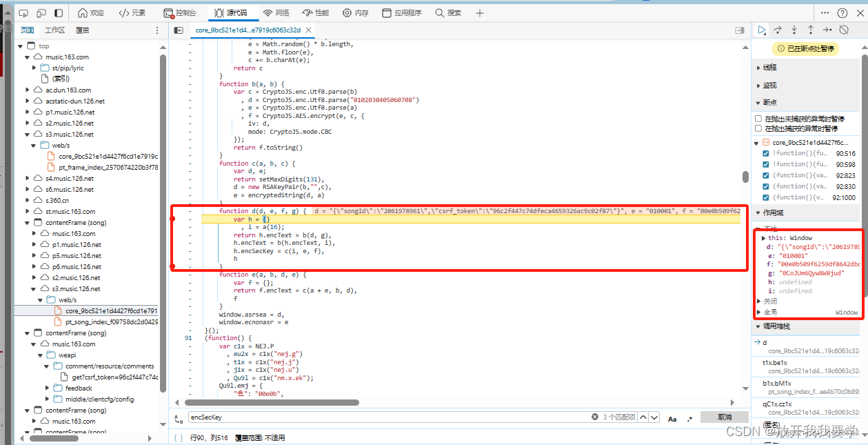The image size is (868, 445).
Task: Toggle regular expression search option
Action: coord(689,418)
